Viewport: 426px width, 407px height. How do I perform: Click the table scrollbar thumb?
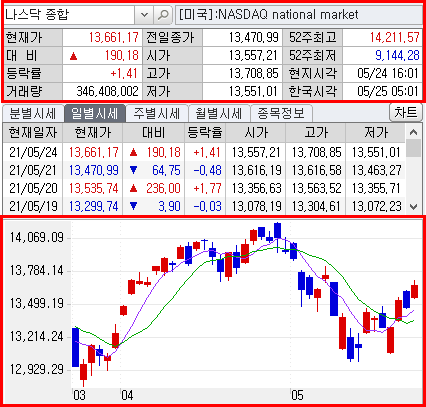(x=413, y=148)
